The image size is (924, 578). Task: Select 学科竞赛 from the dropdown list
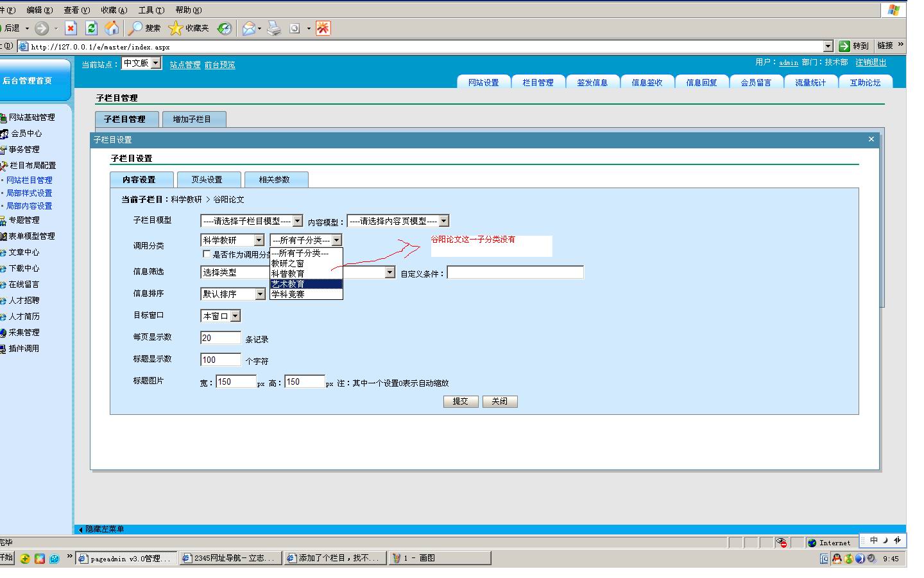288,294
